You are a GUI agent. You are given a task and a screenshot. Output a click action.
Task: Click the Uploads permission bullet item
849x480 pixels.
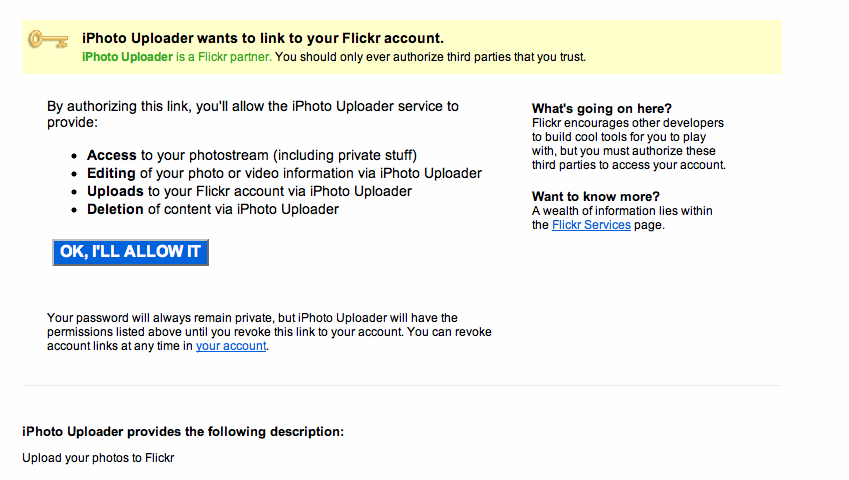point(249,192)
